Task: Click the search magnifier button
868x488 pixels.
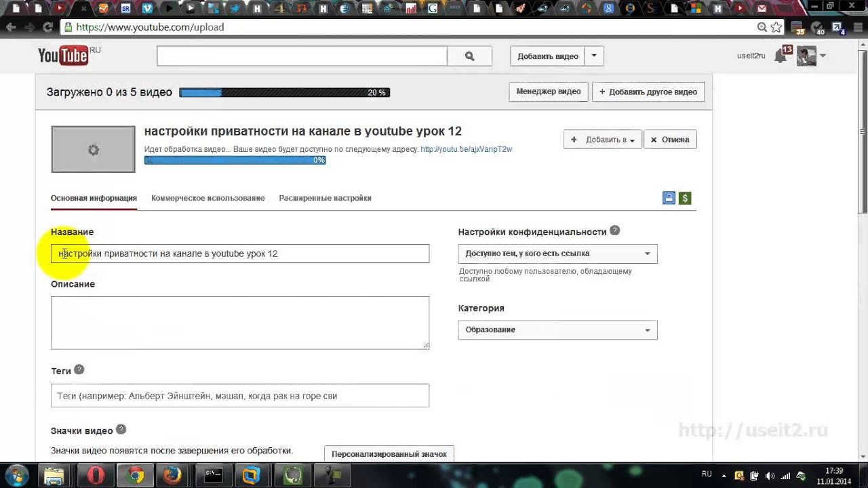Action: (469, 56)
